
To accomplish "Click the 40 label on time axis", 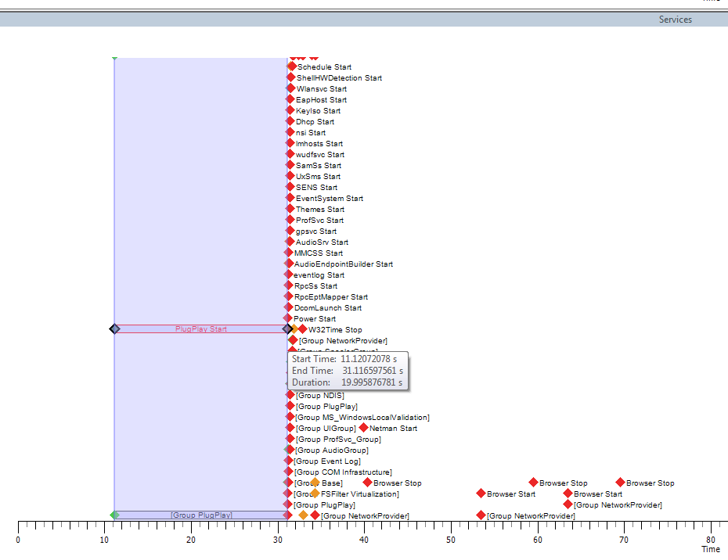I will coord(364,540).
